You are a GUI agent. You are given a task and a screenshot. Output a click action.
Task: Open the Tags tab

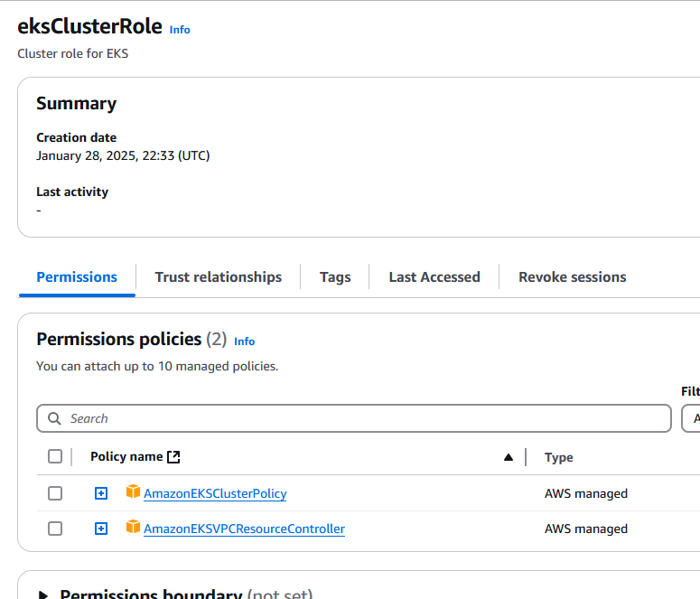335,277
